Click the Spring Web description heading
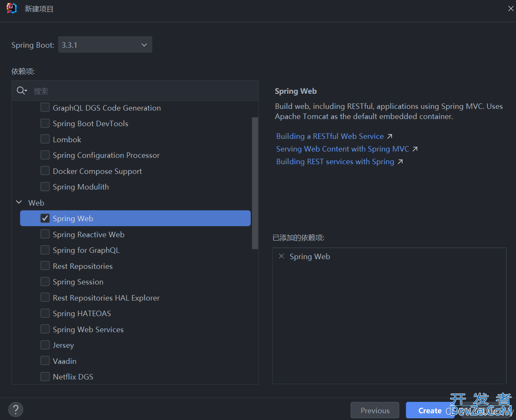Image resolution: width=516 pixels, height=420 pixels. pos(296,91)
